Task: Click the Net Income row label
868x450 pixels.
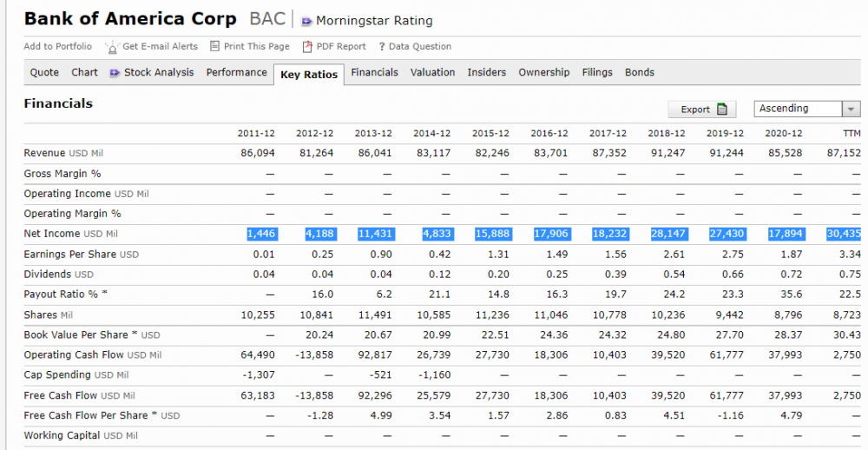Action: (x=71, y=234)
